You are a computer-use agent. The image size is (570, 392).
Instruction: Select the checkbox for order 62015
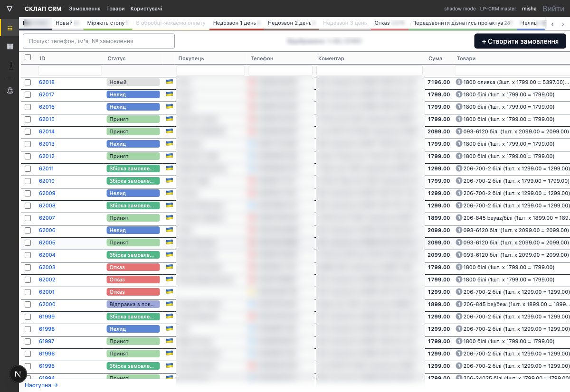tap(28, 119)
